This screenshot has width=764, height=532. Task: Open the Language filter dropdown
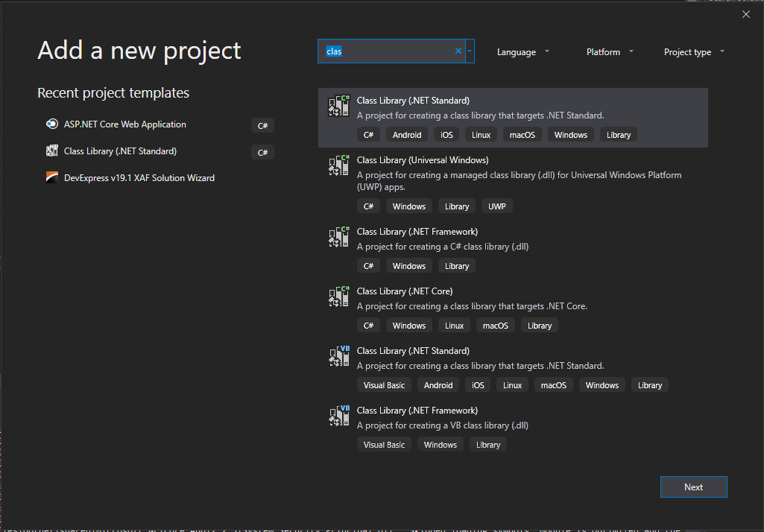(523, 51)
